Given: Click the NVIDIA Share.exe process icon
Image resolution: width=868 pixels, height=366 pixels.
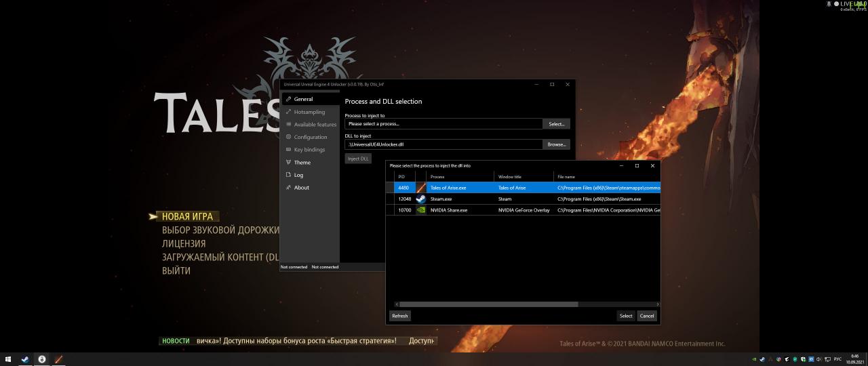Looking at the screenshot, I should click(421, 210).
